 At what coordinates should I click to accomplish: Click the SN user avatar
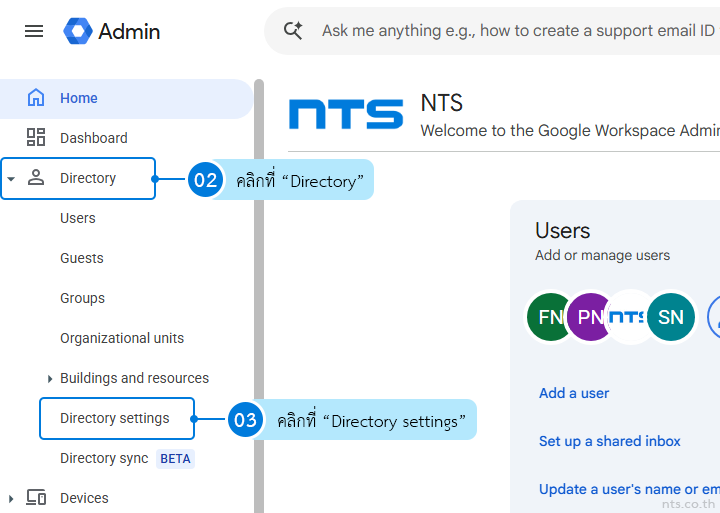pyautogui.click(x=671, y=317)
